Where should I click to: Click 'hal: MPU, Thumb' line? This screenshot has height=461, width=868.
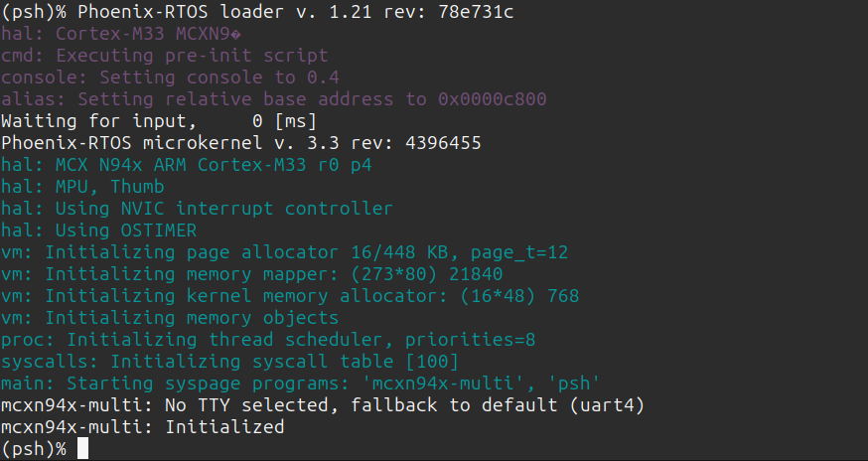click(82, 187)
